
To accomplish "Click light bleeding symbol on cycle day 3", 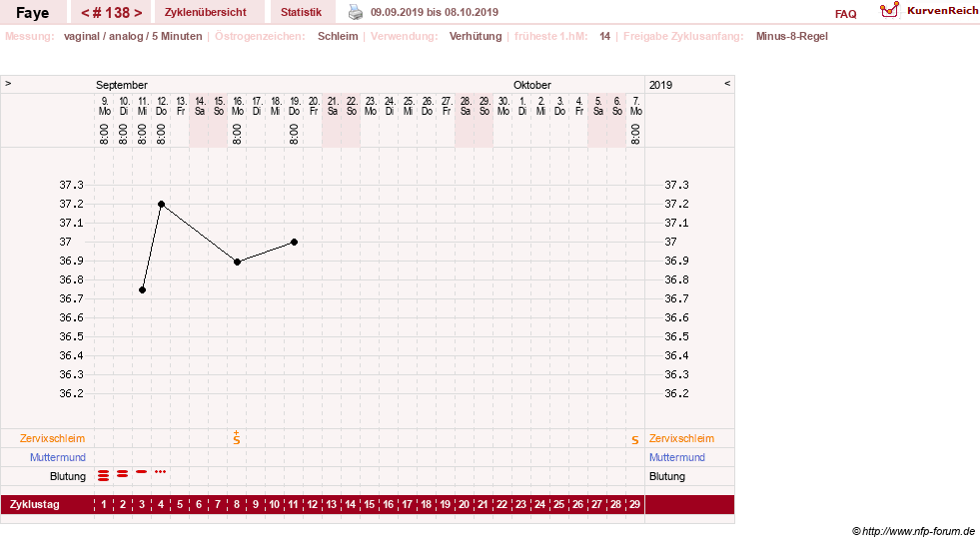I will coord(141,472).
